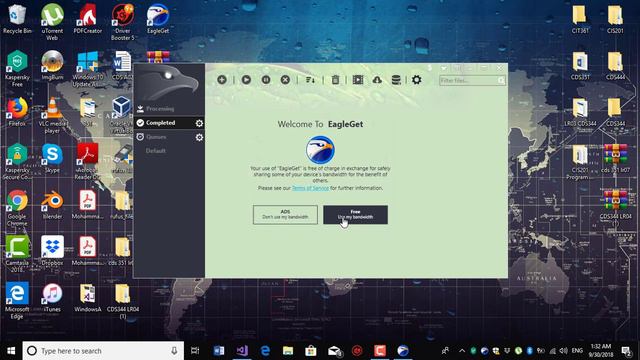The width and height of the screenshot is (640, 360).
Task: Open the video sniffer film icon
Action: (358, 80)
